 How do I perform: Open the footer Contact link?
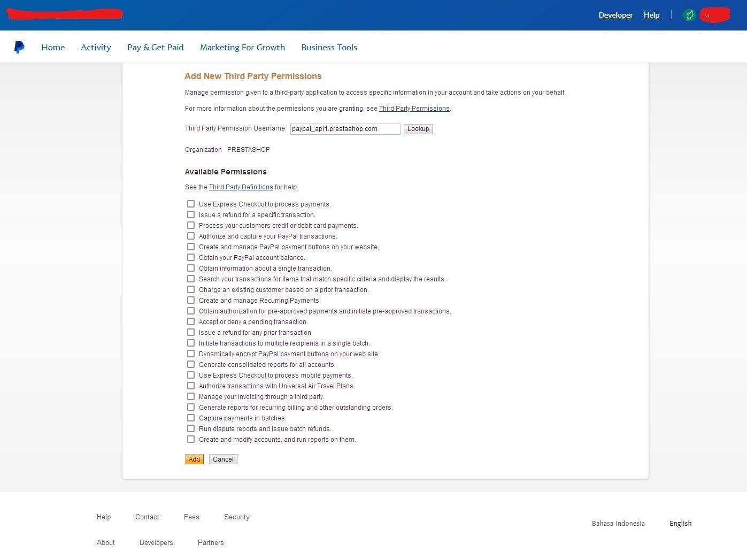pyautogui.click(x=147, y=517)
